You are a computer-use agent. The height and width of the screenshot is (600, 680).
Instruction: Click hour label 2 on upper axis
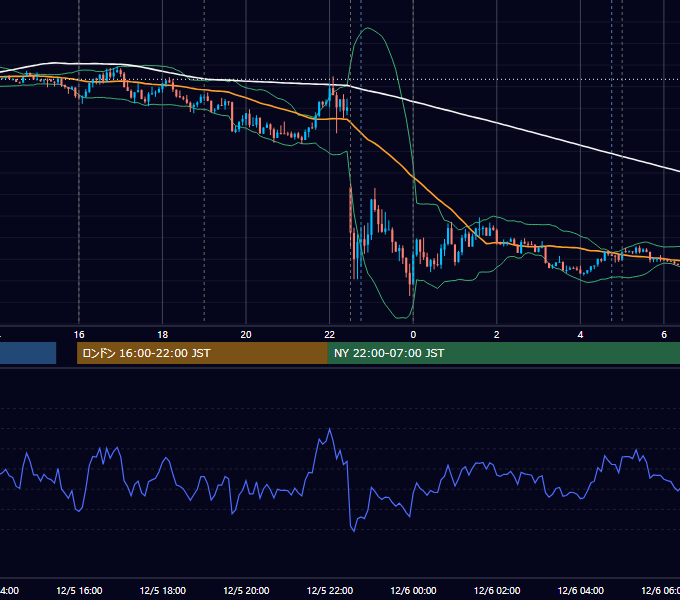(x=497, y=334)
